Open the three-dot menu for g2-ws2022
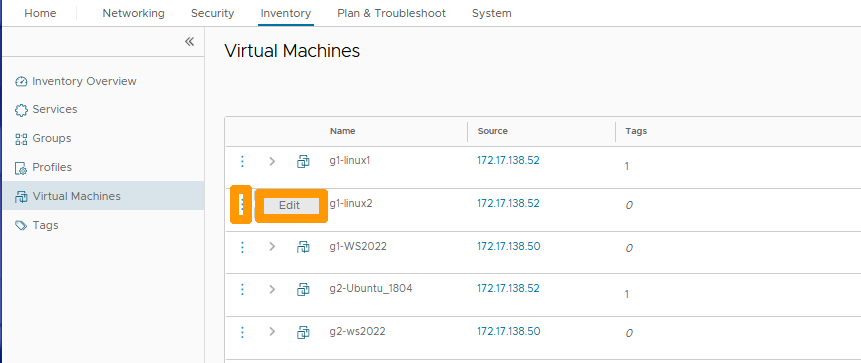The image size is (861, 363). point(242,332)
